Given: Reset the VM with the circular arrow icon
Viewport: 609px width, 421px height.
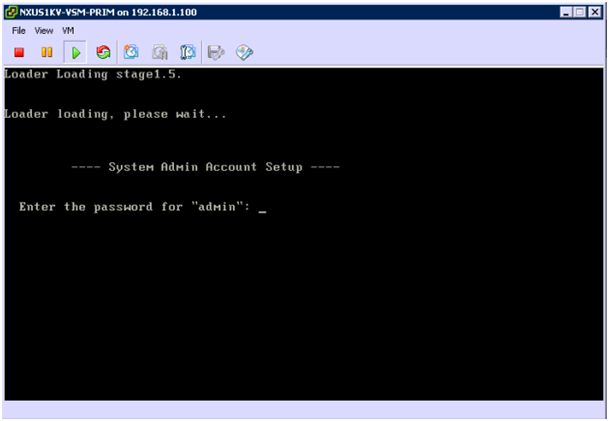Looking at the screenshot, I should click(103, 52).
